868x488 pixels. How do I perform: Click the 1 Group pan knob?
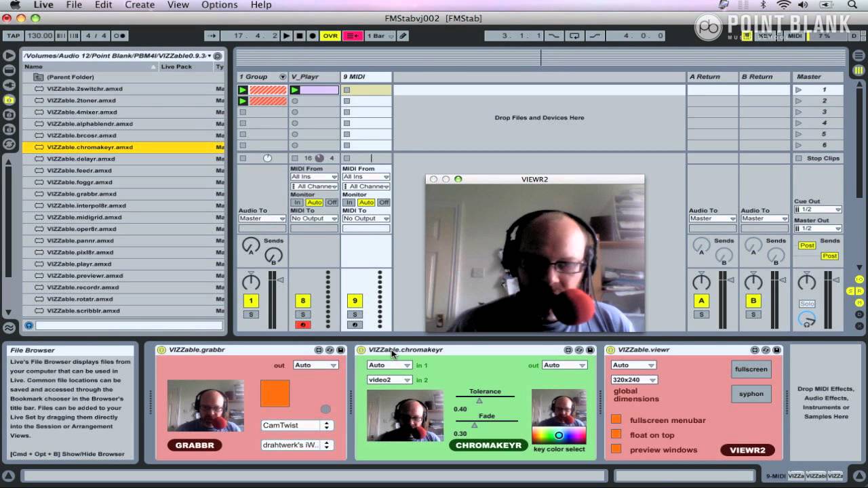(251, 281)
